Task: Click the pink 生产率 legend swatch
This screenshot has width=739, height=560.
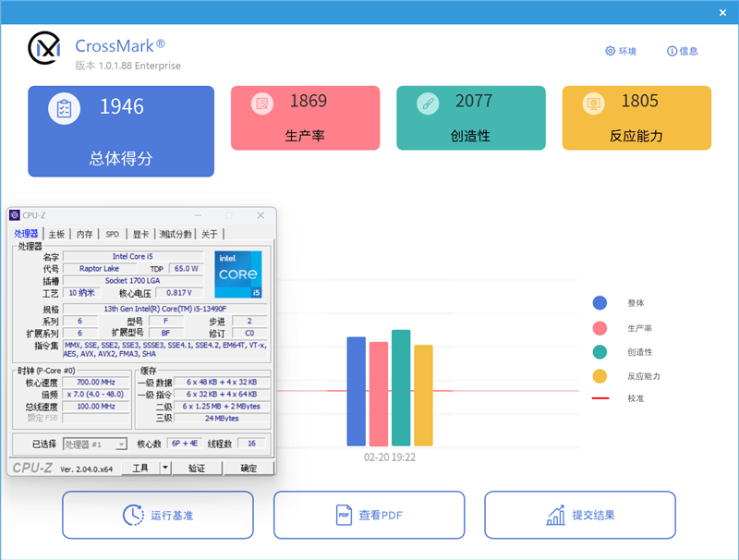Action: coord(600,328)
